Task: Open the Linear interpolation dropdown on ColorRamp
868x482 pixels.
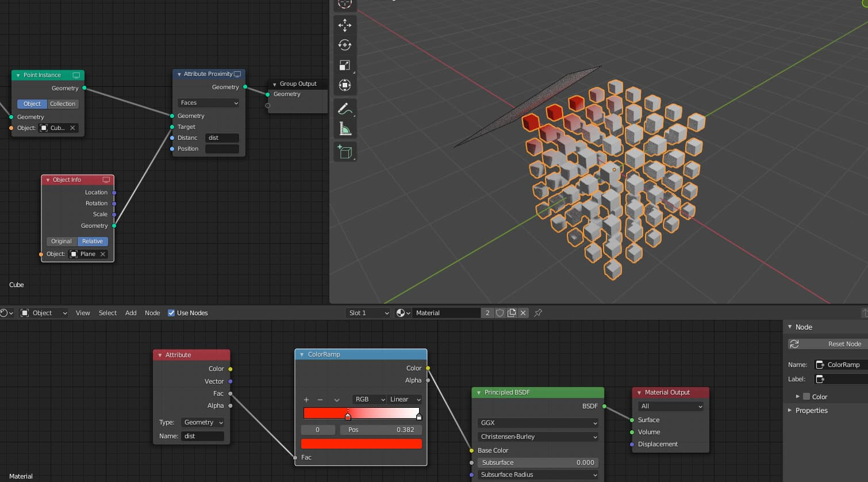Action: (x=405, y=399)
